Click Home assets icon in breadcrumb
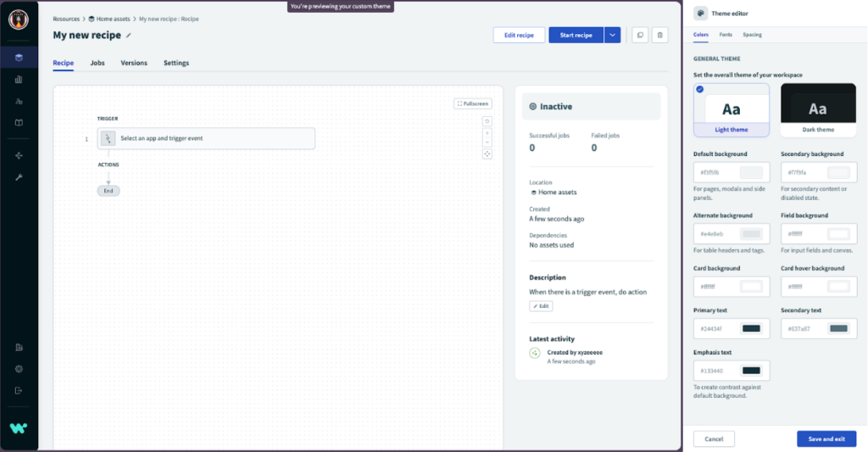Viewport: 868px width, 452px height. (x=92, y=19)
